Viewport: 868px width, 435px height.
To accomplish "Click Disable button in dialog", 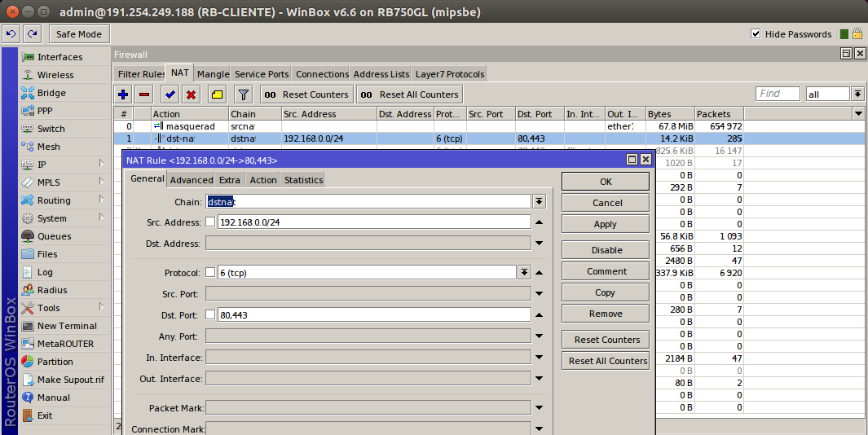I will [x=606, y=250].
